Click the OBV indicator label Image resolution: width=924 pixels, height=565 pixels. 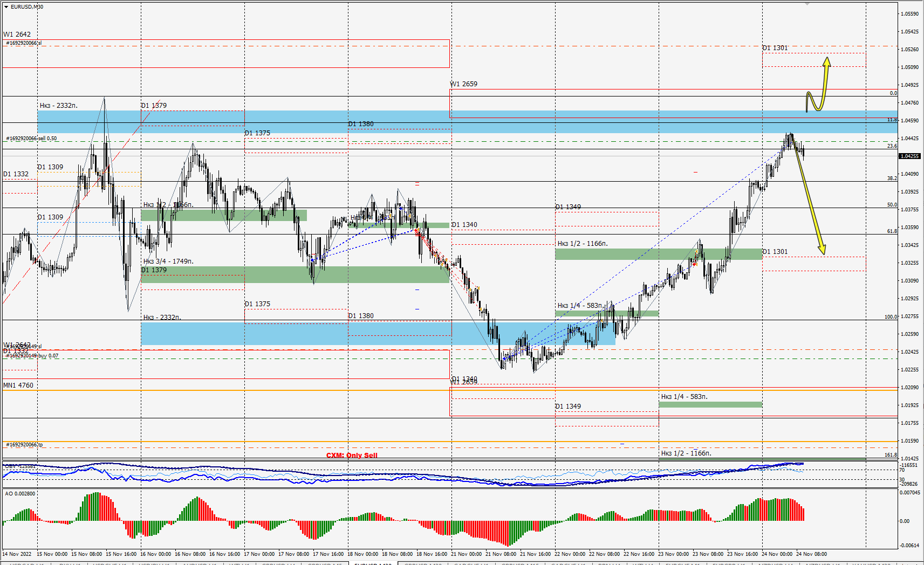(19, 466)
